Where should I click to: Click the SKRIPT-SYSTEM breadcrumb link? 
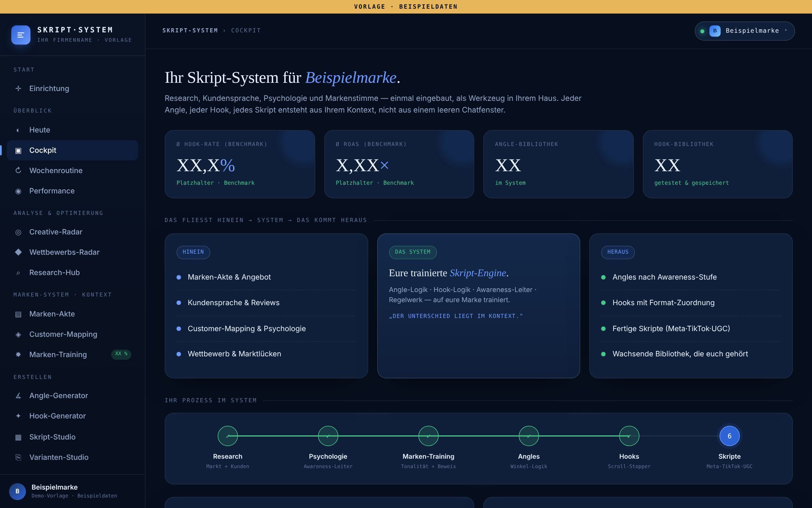tap(190, 30)
